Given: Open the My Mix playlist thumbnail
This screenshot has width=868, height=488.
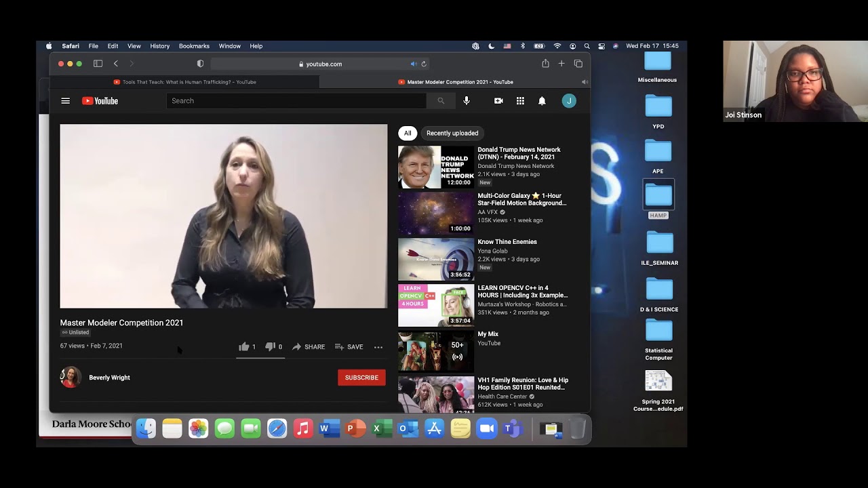Looking at the screenshot, I should click(x=436, y=351).
